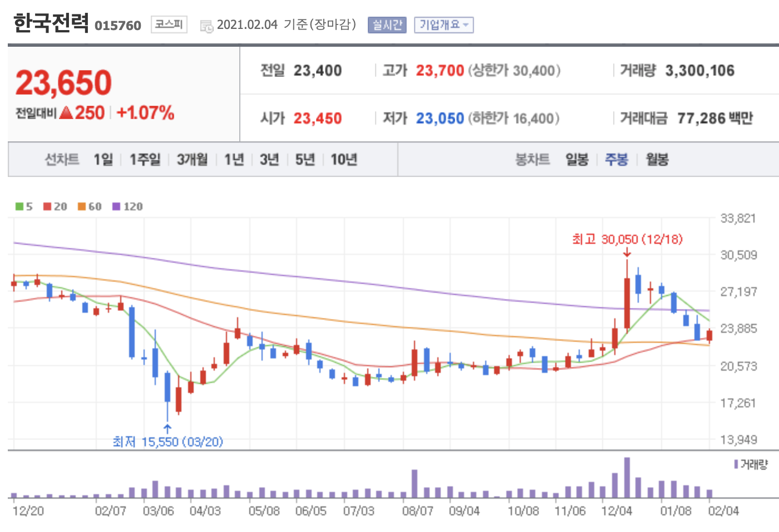Click the 거래량 volume legend marker
The width and height of the screenshot is (779, 532).
[x=736, y=464]
